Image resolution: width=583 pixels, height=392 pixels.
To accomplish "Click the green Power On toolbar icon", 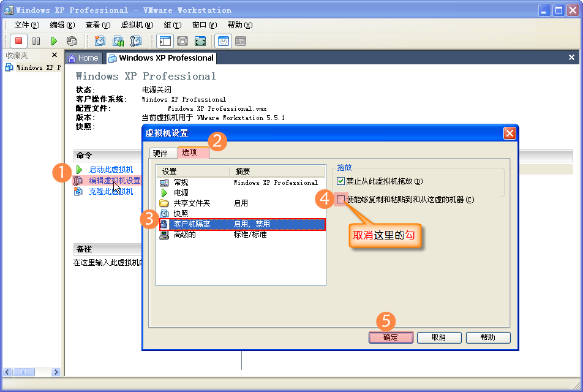I will 54,41.
